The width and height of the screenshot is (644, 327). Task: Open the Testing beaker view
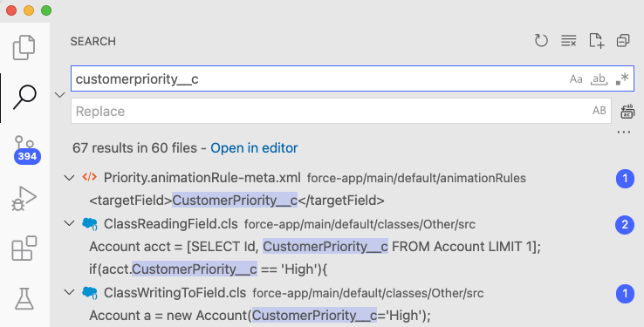(x=24, y=298)
